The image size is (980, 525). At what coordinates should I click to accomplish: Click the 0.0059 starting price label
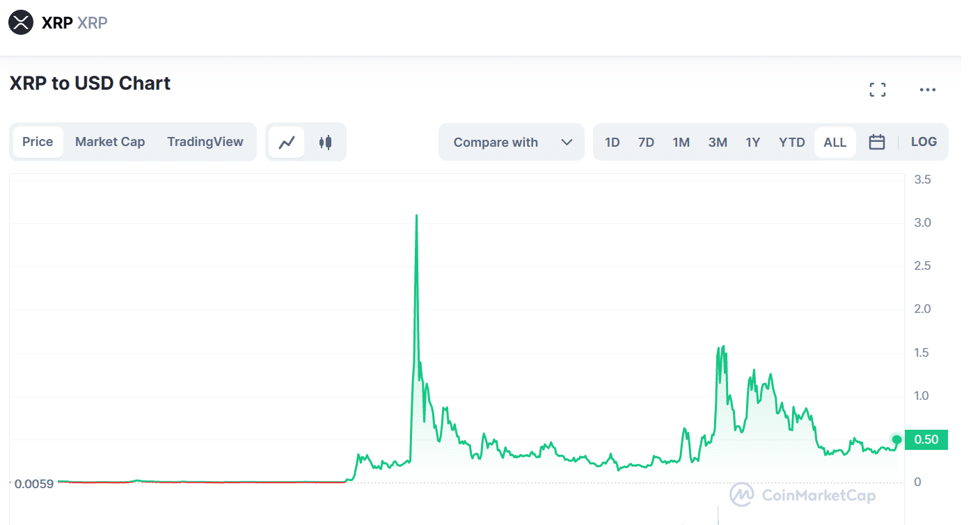[33, 483]
